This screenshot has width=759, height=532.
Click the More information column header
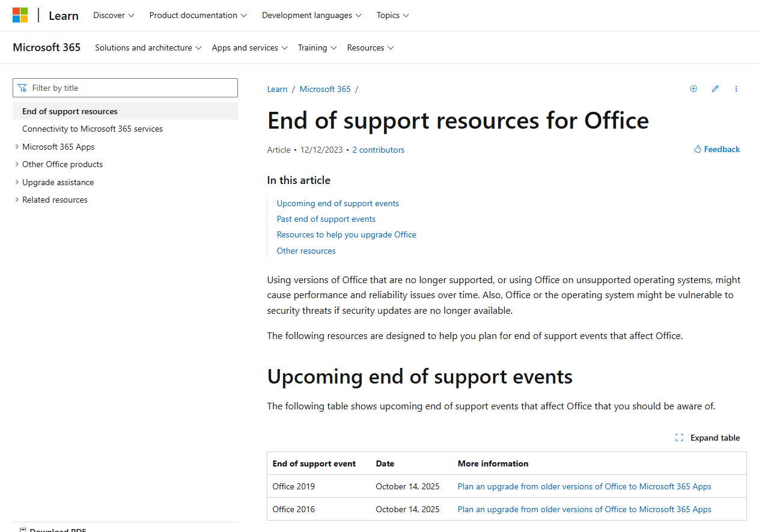point(493,463)
